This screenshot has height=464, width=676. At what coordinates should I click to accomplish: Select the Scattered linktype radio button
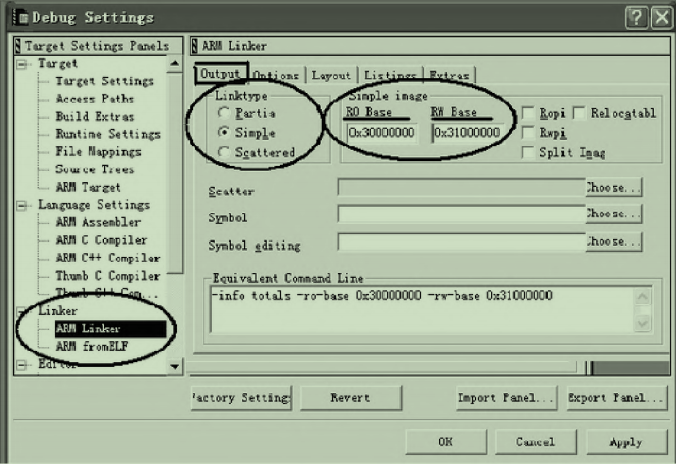(223, 152)
